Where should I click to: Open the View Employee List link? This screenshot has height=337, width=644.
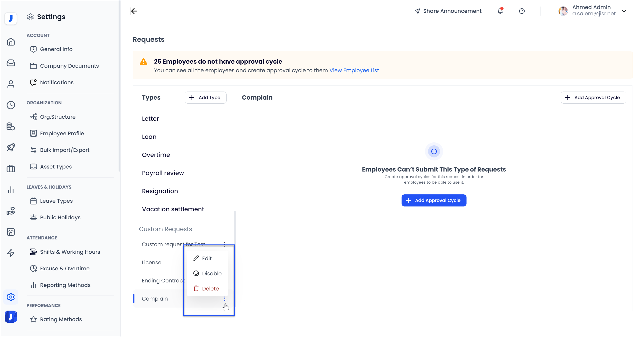354,70
